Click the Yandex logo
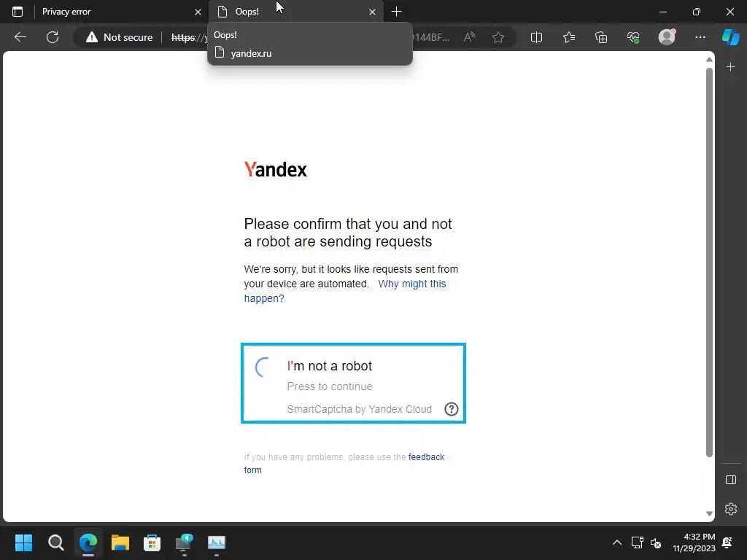The height and width of the screenshot is (560, 747). point(275,169)
